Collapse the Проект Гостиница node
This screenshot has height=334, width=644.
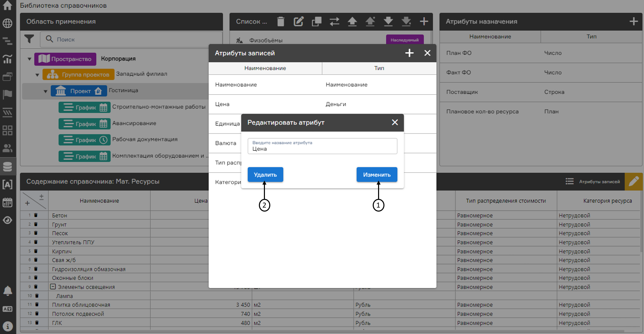click(45, 91)
